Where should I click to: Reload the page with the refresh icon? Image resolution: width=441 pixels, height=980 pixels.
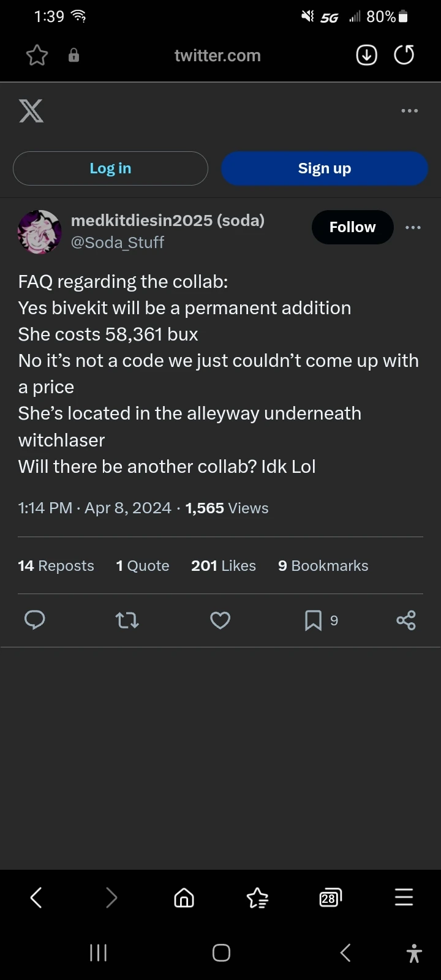click(x=404, y=55)
